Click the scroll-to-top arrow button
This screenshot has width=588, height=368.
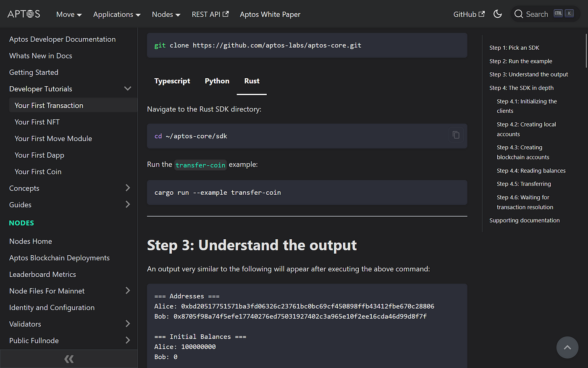(x=567, y=347)
